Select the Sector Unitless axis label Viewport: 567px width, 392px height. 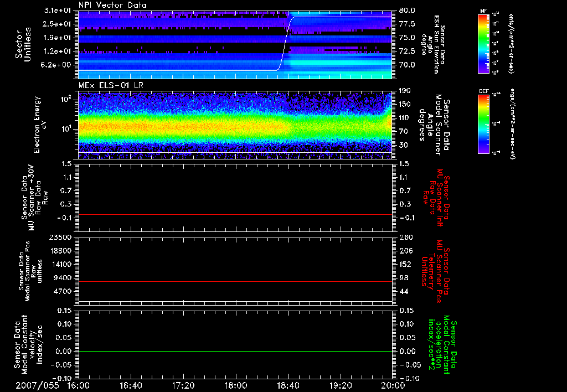[23, 43]
